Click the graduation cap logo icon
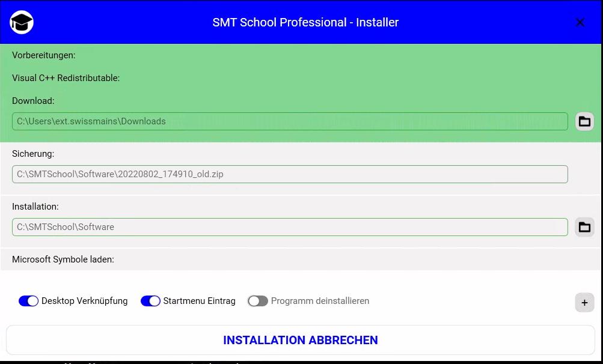Screen dimensions: 603x364 22,23
